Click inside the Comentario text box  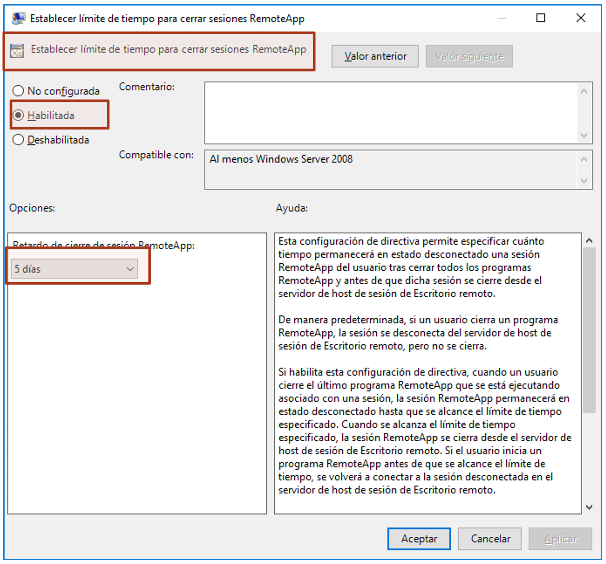click(391, 112)
